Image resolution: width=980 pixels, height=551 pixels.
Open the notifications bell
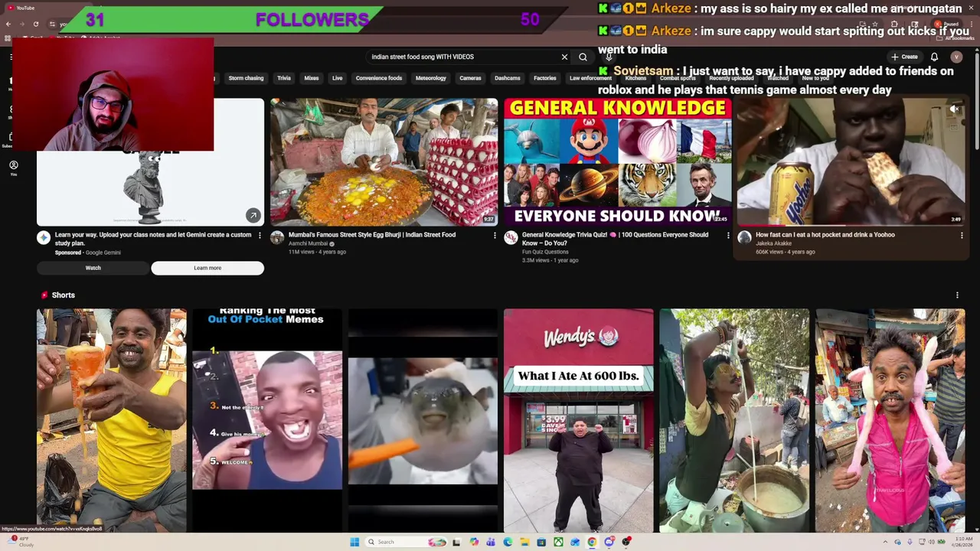934,57
